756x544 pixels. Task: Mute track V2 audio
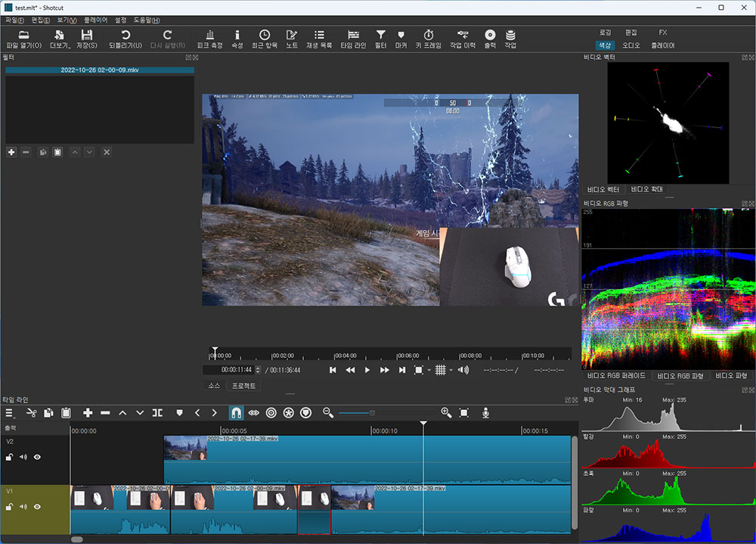pos(23,457)
